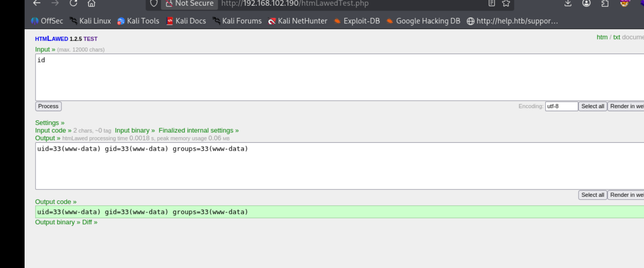The image size is (644, 268).
Task: Click into the Input textarea containing id
Action: [307, 77]
